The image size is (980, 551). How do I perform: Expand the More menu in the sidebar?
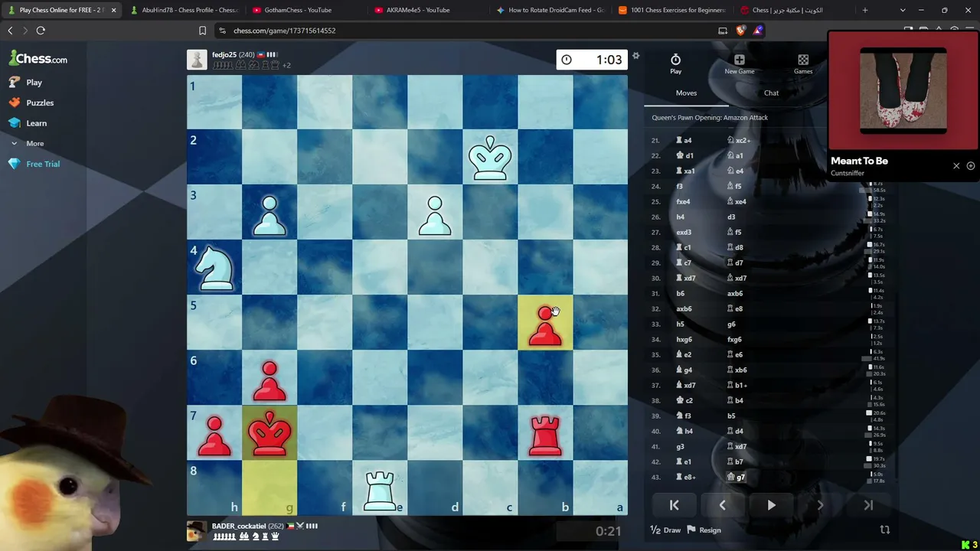click(x=28, y=143)
